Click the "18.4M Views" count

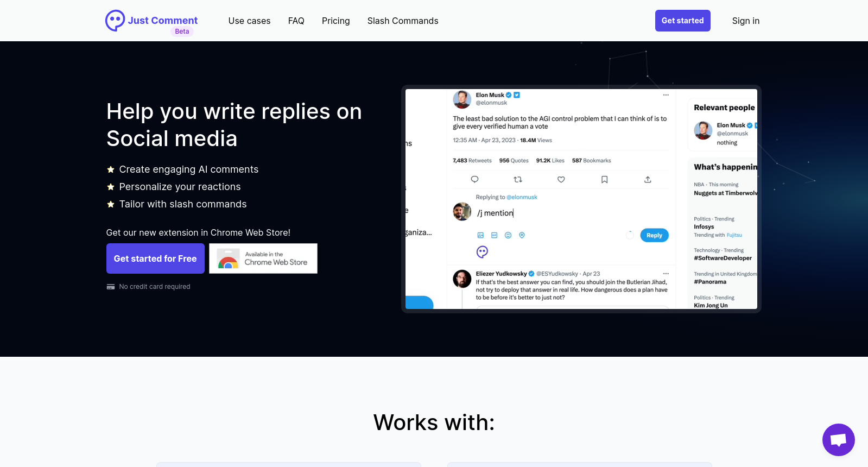[x=536, y=140]
